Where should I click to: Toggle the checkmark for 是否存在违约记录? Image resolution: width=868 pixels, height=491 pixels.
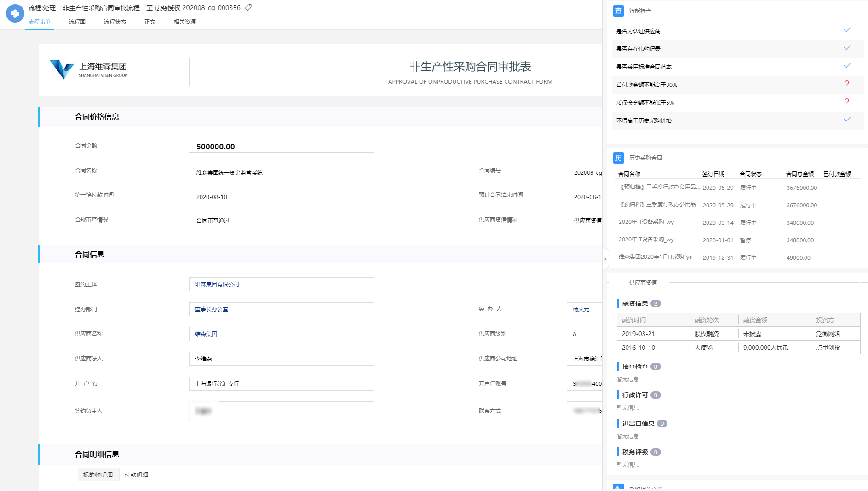[x=846, y=48]
